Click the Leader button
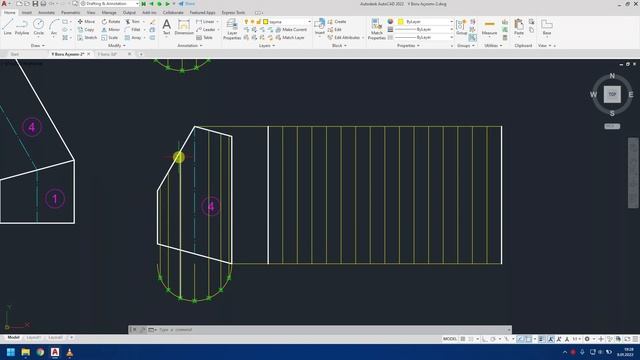This screenshot has height=360, width=640. [206, 29]
